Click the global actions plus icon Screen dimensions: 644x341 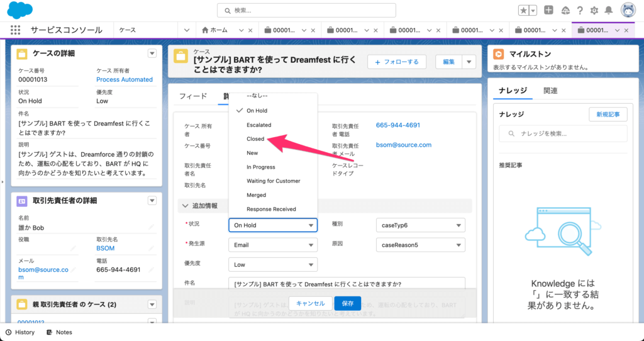click(x=548, y=10)
